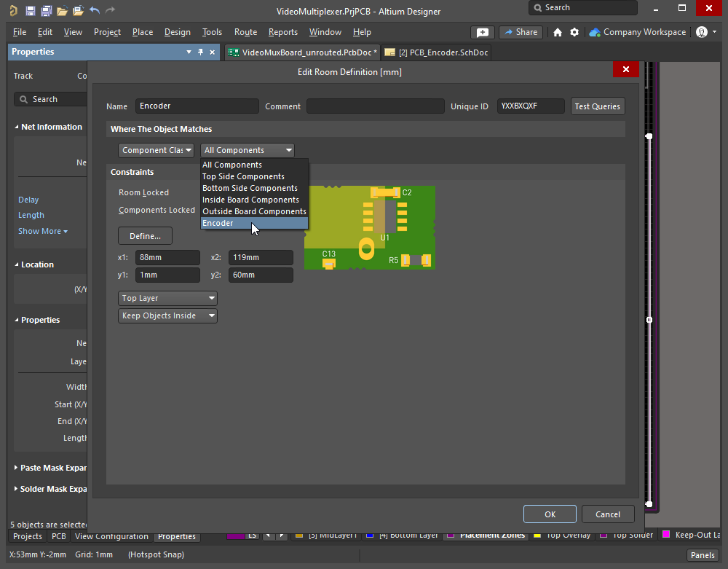Expand the Solder Mask Expansion section
Screen dimensions: 728x569
[16, 489]
